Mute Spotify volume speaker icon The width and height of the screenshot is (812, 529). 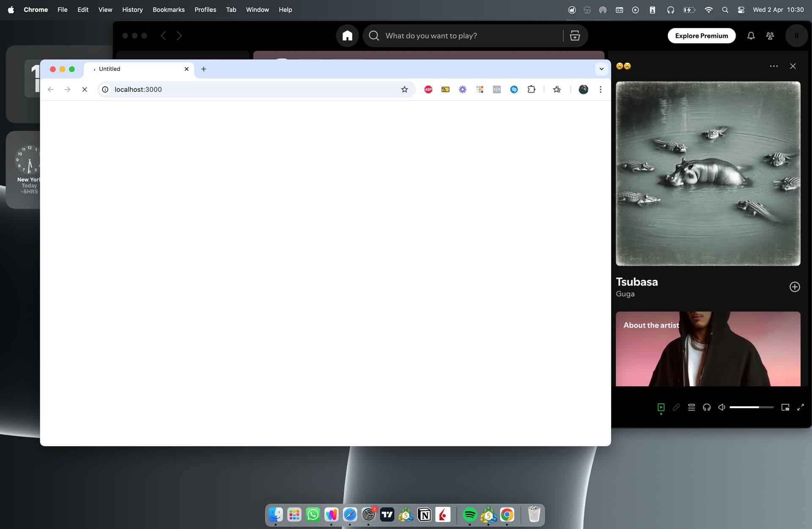(721, 407)
